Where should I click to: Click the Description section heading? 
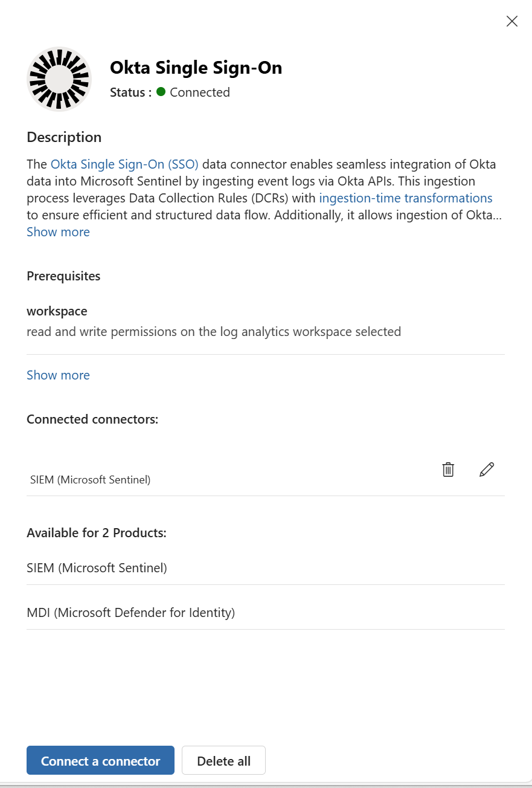pyautogui.click(x=63, y=137)
